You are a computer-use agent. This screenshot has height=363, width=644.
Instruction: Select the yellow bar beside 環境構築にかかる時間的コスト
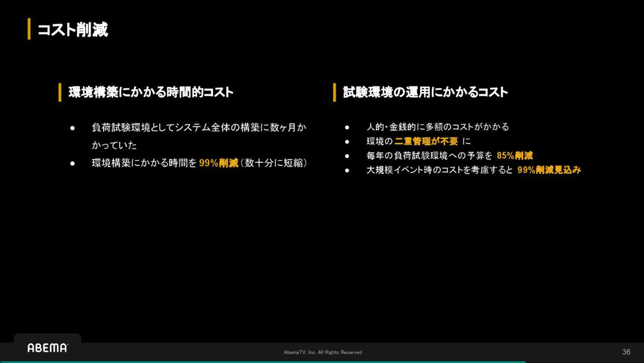click(60, 91)
